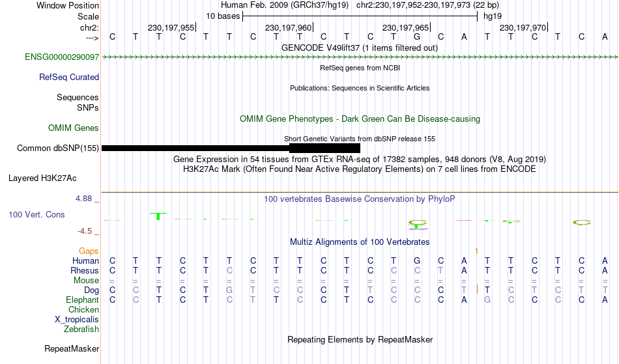Select the Dog alignment row label
Viewport: 619px width, 364px height.
pyautogui.click(x=91, y=290)
